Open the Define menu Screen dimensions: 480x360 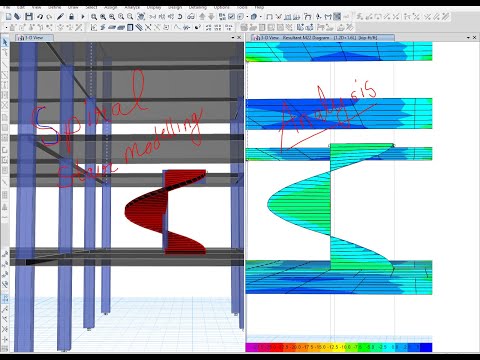(54, 7)
